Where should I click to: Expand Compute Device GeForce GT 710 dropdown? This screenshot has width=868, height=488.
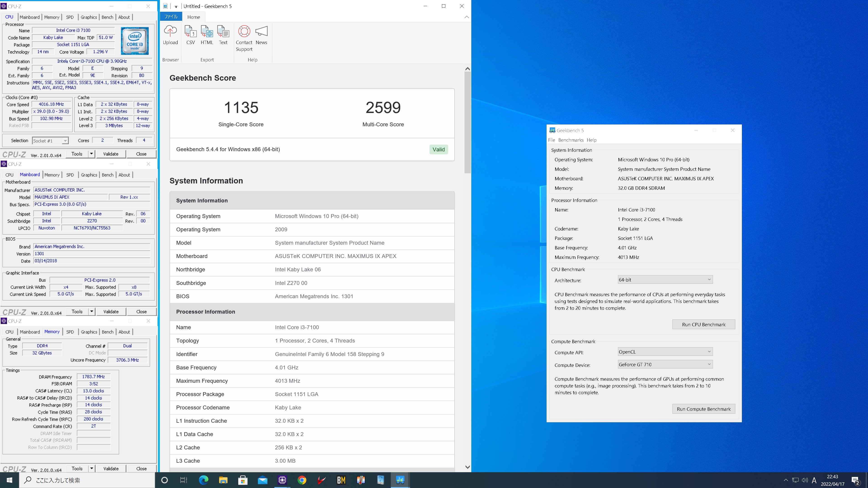pos(665,364)
